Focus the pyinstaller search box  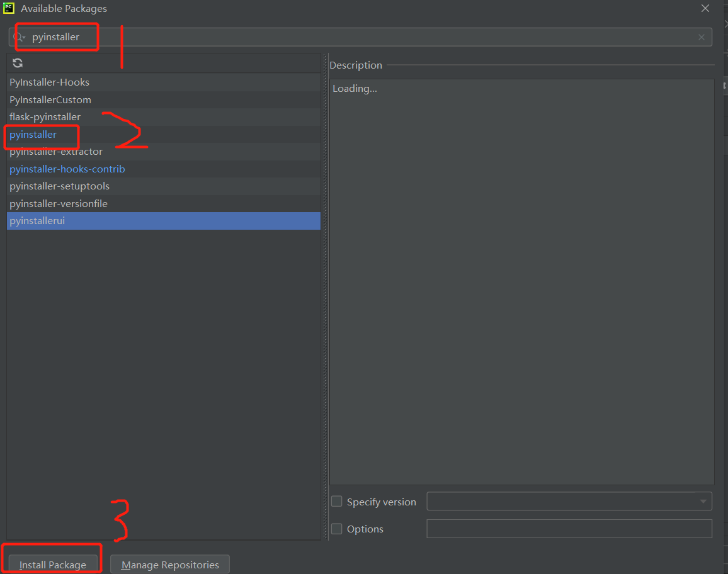coord(360,37)
